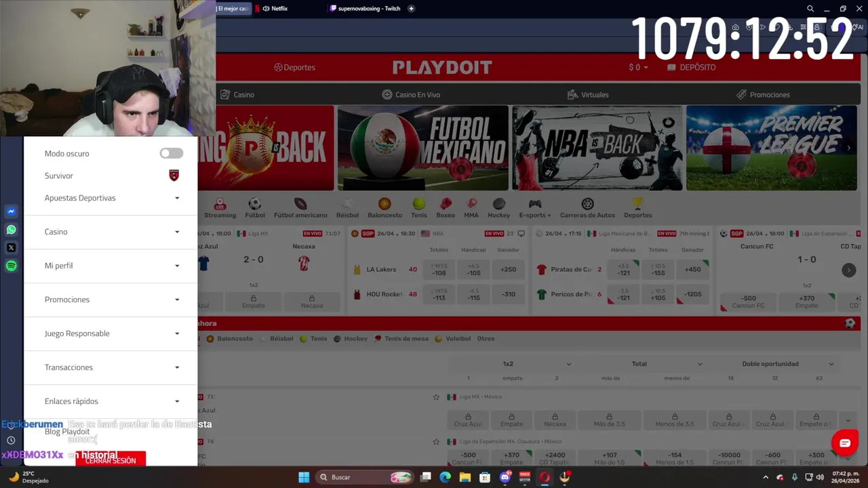Open WhatsApp in browser sidebar
The height and width of the screenshot is (488, 868).
click(11, 230)
